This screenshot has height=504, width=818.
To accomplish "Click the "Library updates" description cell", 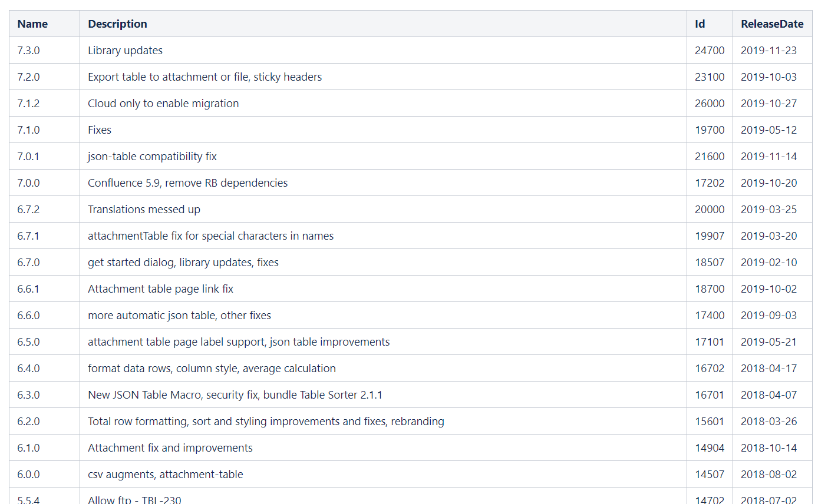I will point(125,51).
